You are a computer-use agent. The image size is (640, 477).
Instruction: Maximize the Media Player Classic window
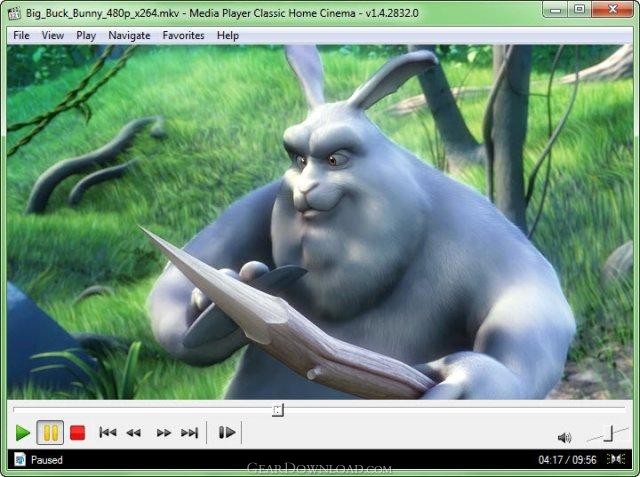580,9
